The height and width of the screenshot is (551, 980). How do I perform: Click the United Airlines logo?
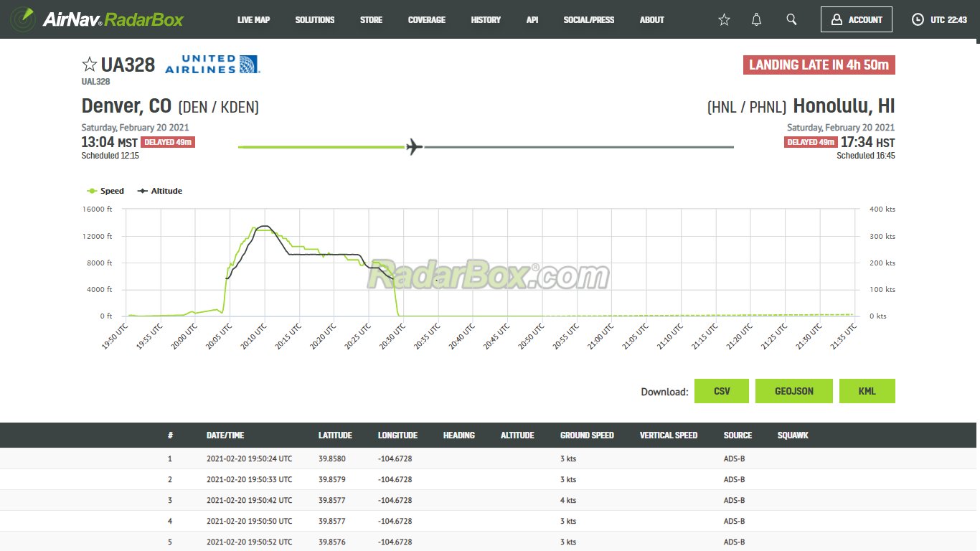tap(212, 64)
